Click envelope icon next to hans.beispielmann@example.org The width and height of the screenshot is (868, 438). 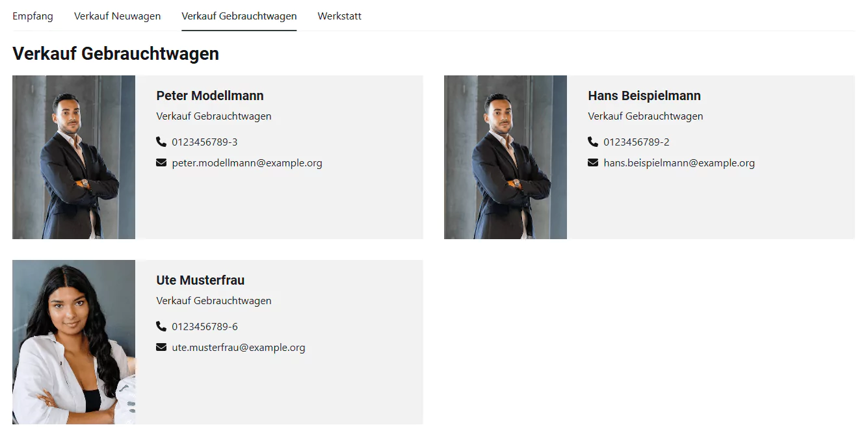[x=593, y=162]
